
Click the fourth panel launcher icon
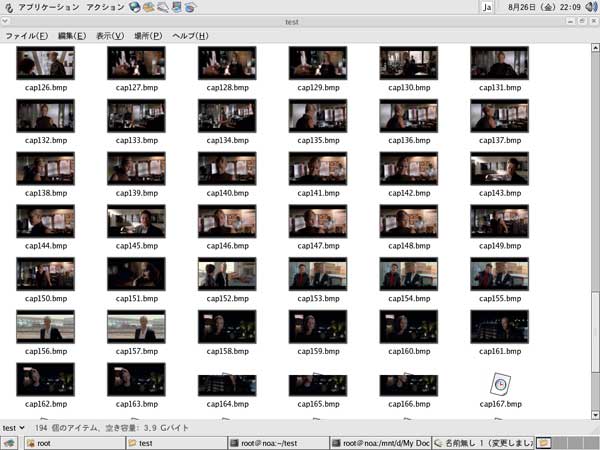click(176, 7)
